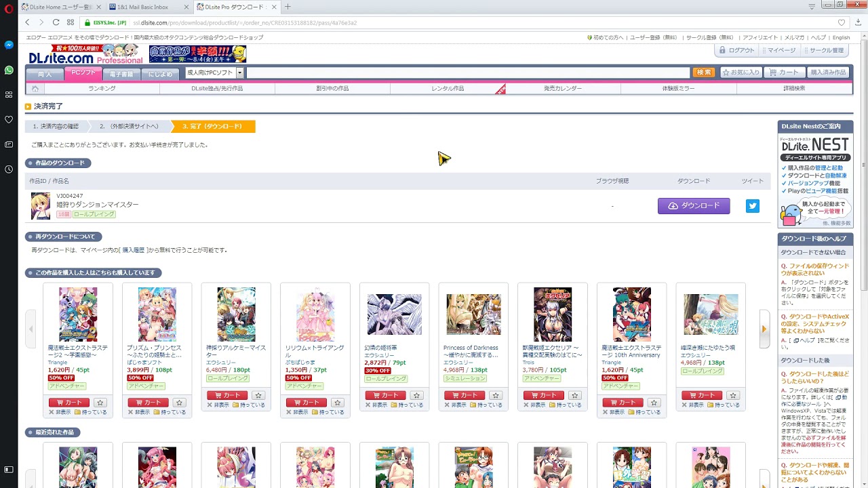
Task: Go to DLsite home via house icon
Action: click(35, 88)
